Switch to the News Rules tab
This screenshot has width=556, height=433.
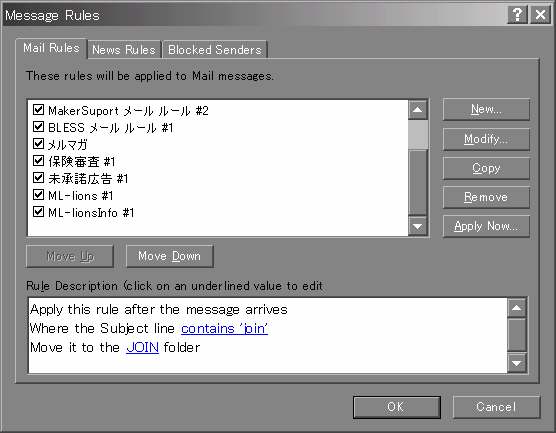point(124,50)
